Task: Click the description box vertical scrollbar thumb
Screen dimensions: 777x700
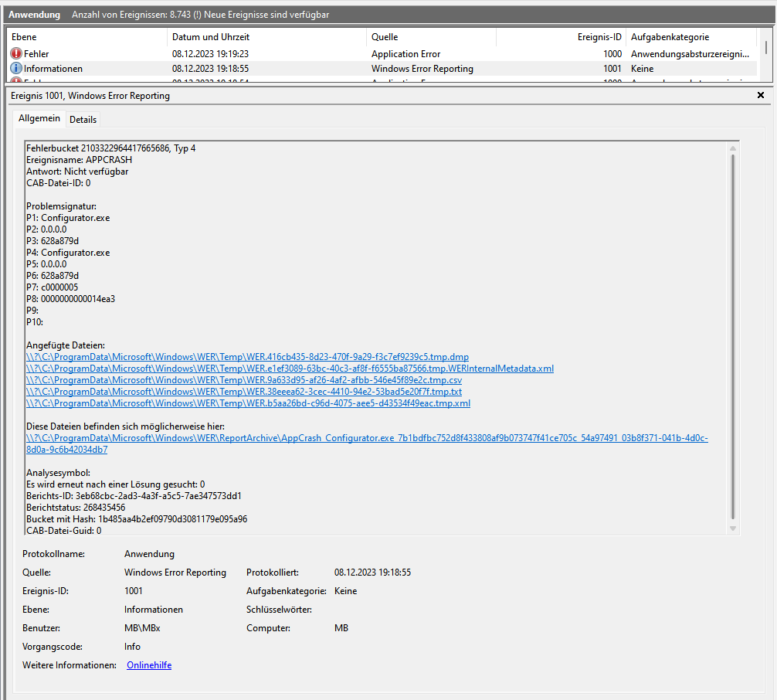Action: (x=733, y=337)
